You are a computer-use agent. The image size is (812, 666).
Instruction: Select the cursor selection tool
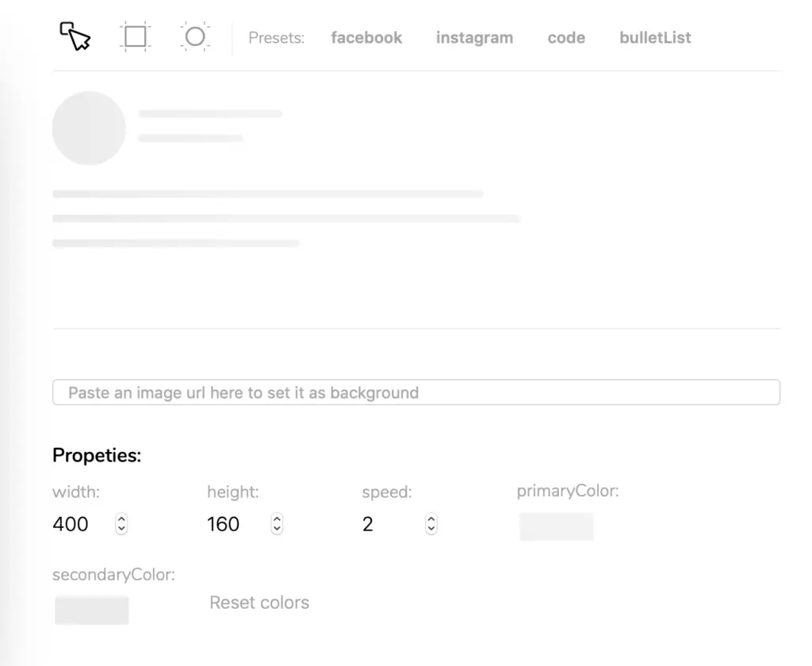click(75, 35)
